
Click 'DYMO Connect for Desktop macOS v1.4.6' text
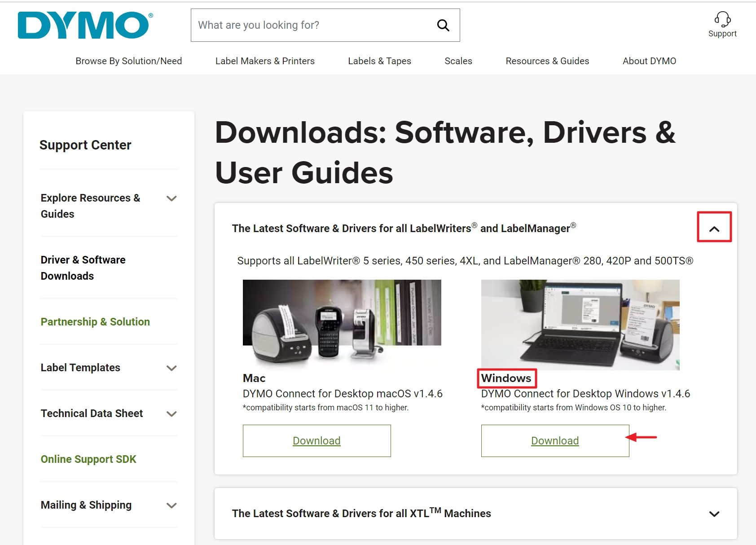[x=343, y=394]
